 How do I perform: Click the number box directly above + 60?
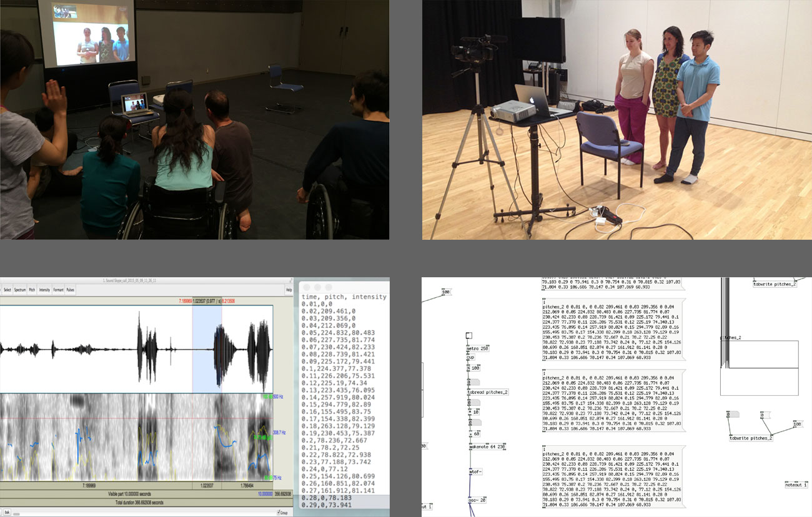[475, 422]
